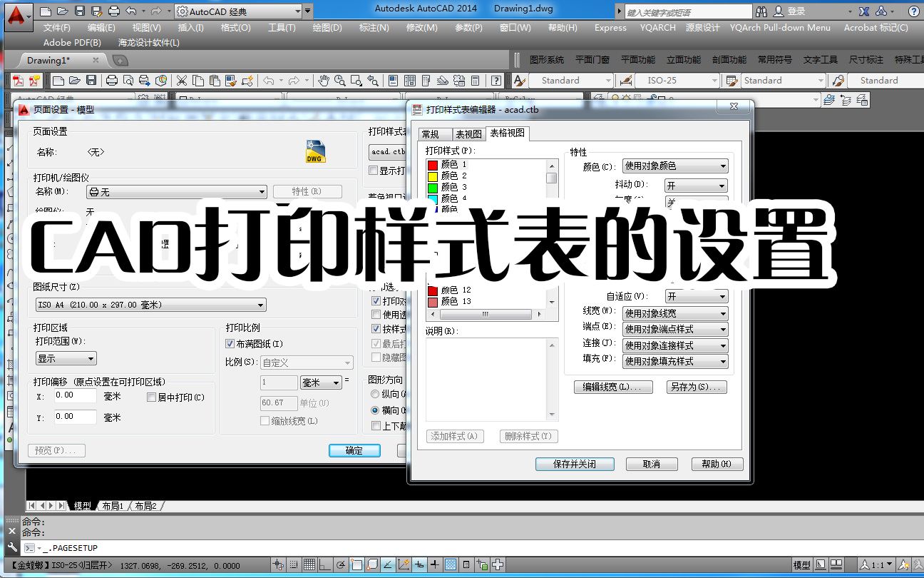
Task: Click the Text Style icon
Action: coord(520,81)
